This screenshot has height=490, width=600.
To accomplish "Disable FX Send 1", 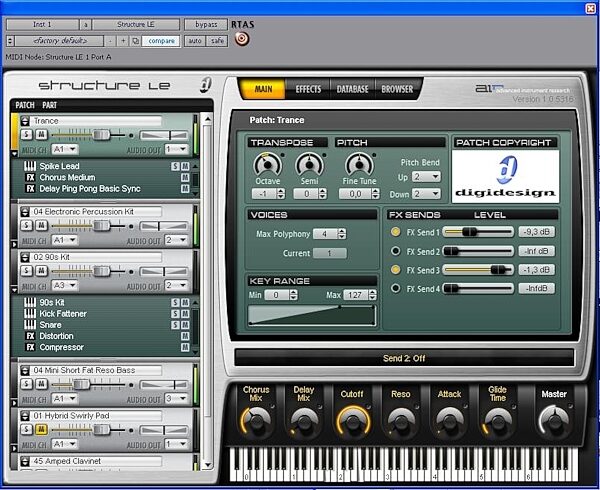I will point(395,232).
